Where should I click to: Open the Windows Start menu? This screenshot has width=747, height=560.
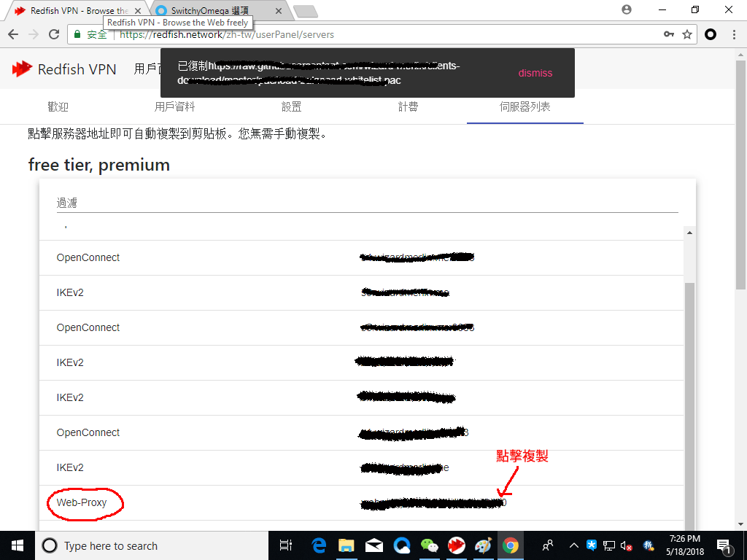tap(18, 545)
